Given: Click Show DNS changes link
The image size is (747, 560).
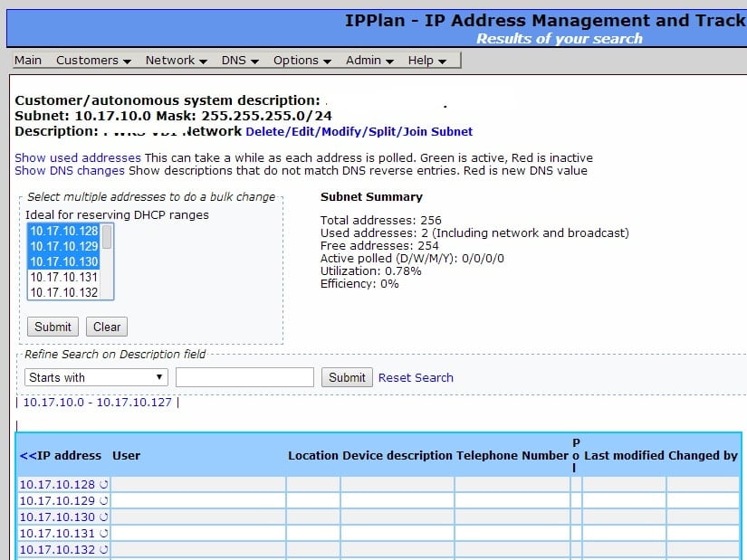Looking at the screenshot, I should [x=70, y=171].
